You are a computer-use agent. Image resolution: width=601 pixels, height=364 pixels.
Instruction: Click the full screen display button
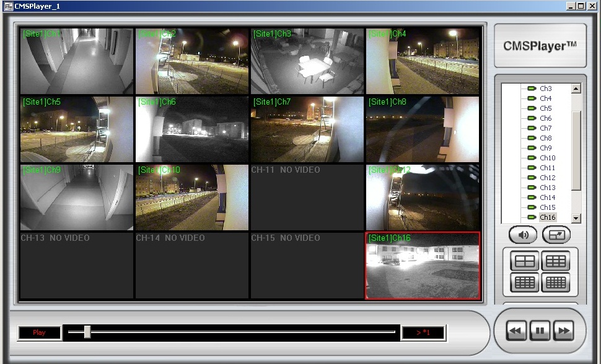pos(556,235)
